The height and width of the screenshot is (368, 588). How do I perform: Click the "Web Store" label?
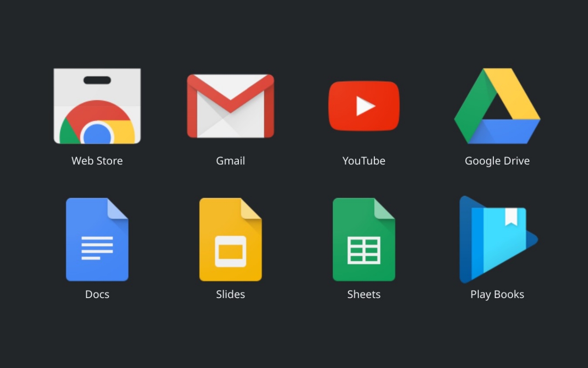tap(97, 161)
